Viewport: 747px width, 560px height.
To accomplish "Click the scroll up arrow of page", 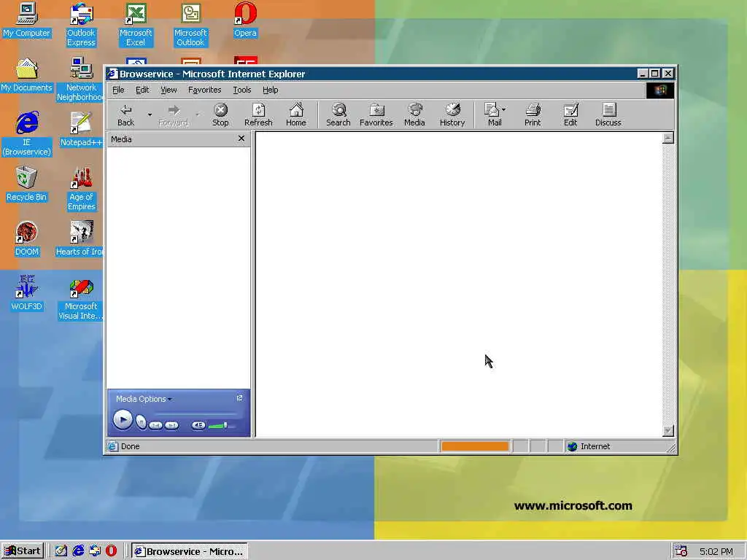I will (668, 138).
